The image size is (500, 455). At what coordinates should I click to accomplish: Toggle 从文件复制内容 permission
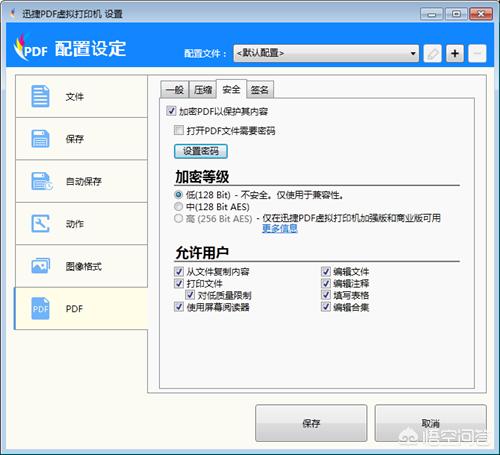pyautogui.click(x=179, y=271)
